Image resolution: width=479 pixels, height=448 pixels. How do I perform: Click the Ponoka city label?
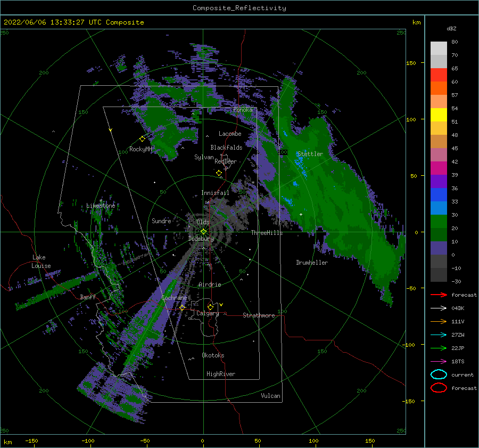[x=243, y=110]
